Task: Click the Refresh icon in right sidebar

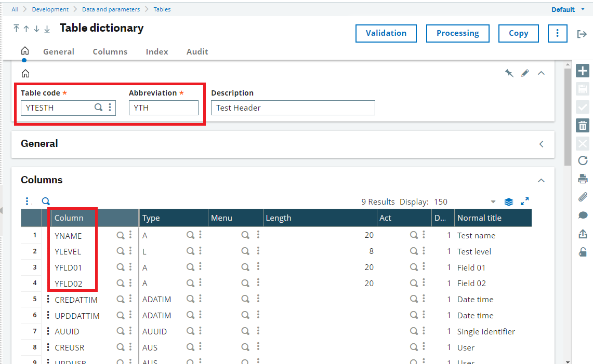Action: (583, 161)
